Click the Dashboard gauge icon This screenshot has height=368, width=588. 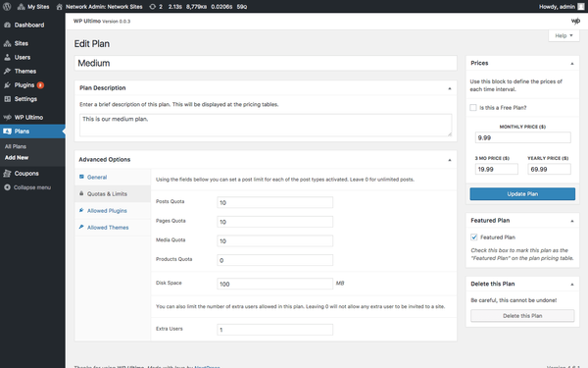[7, 25]
